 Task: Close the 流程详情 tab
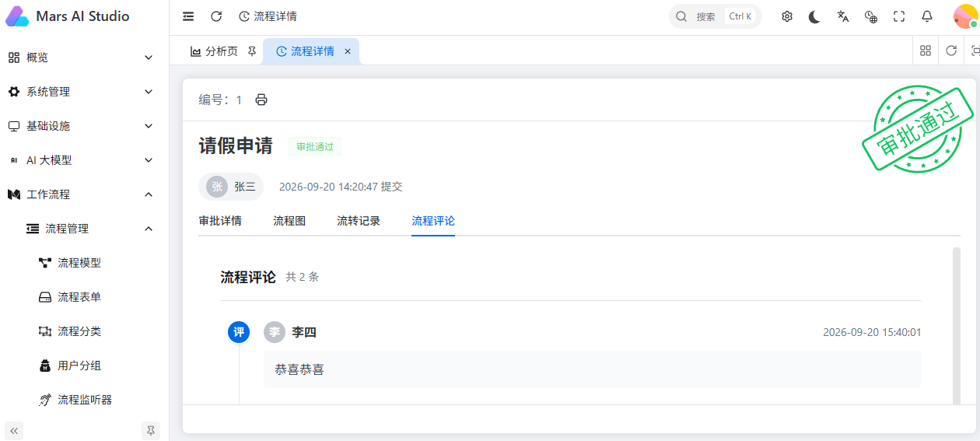[x=348, y=51]
